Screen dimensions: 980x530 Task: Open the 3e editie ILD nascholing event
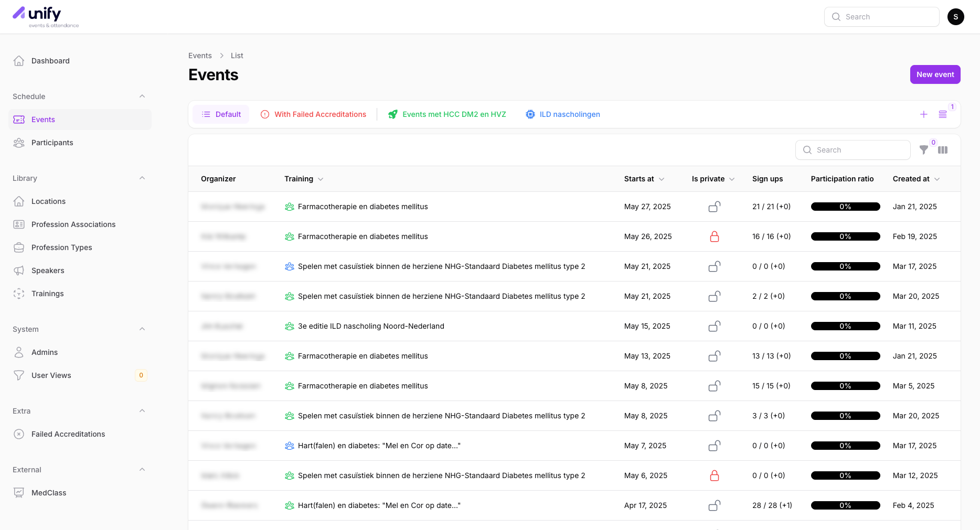click(x=371, y=326)
